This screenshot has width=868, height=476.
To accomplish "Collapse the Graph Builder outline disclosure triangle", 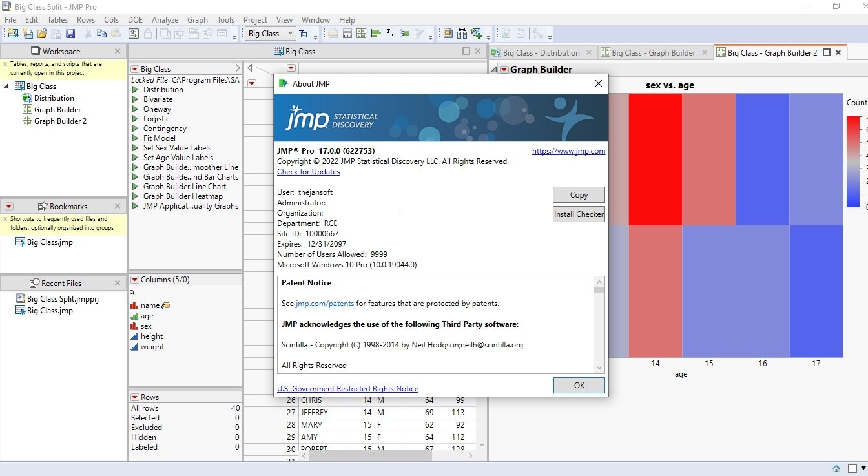I will [495, 70].
